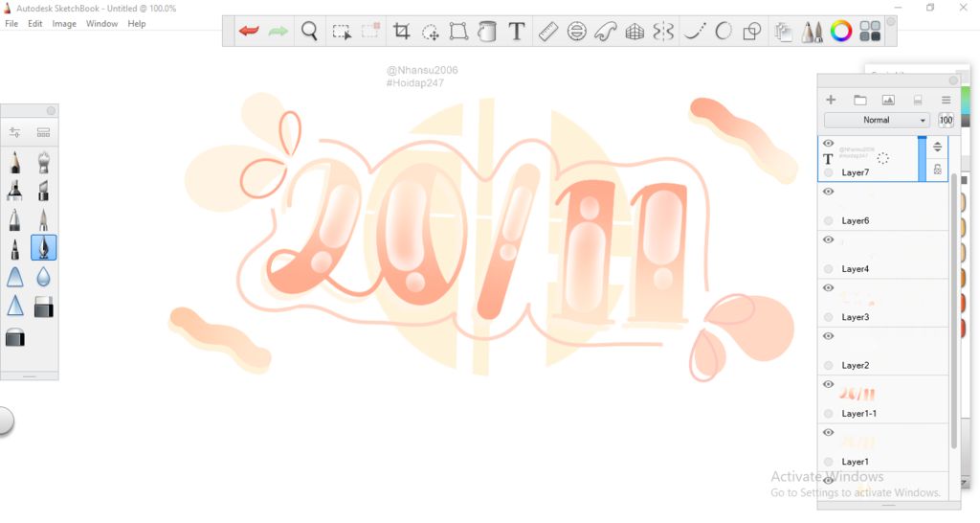This screenshot has width=980, height=523.
Task: Select the Hard Eraser
Action: (x=43, y=307)
